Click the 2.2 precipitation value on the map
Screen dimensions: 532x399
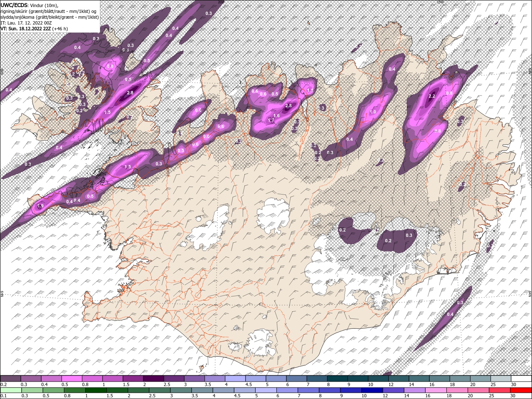[431, 96]
